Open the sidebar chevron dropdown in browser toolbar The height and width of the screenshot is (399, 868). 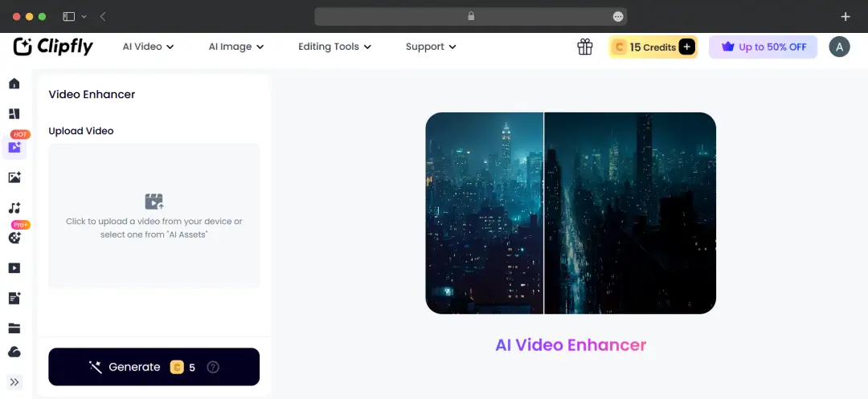click(x=84, y=17)
